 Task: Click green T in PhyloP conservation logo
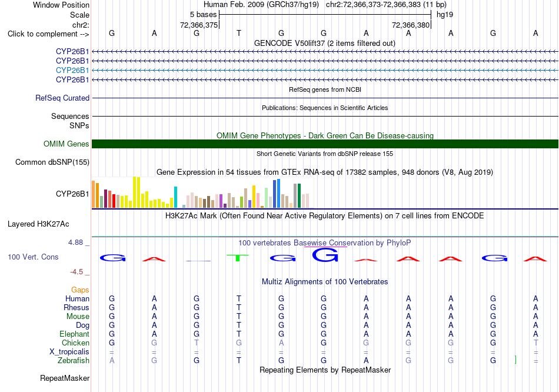[x=238, y=258]
